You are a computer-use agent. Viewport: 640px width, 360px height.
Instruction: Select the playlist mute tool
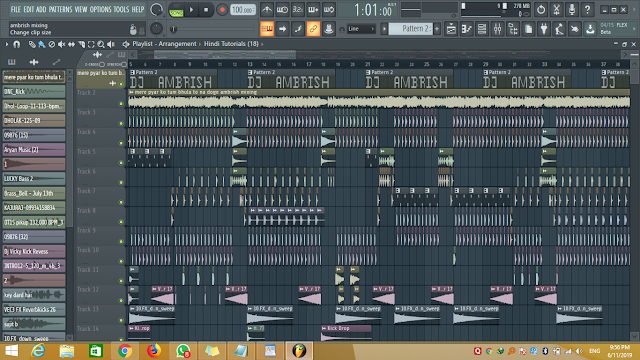61,44
